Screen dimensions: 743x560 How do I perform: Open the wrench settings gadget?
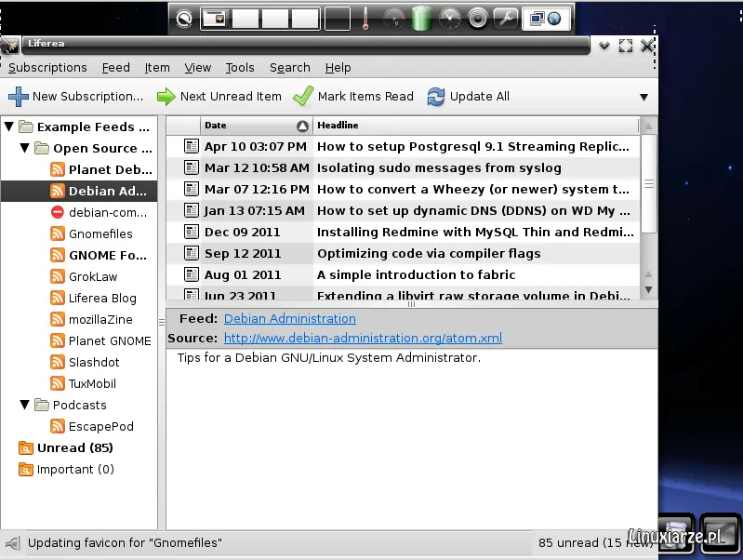point(506,19)
